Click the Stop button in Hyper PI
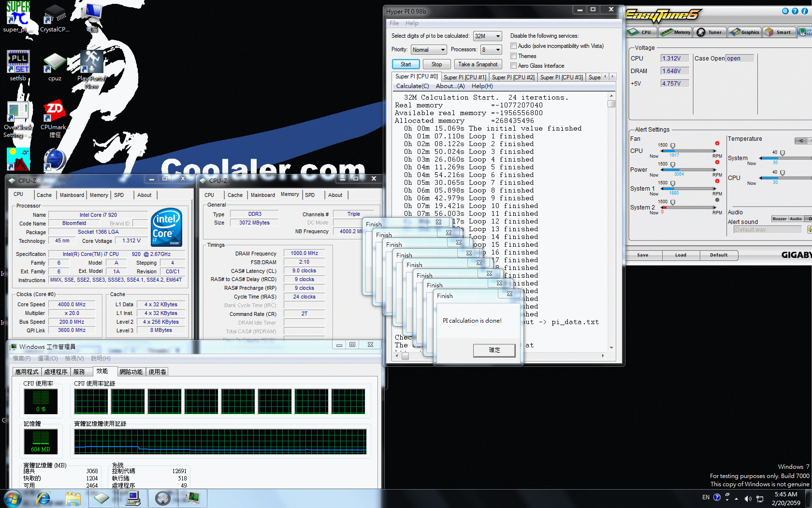Image resolution: width=812 pixels, height=508 pixels. pyautogui.click(x=436, y=64)
